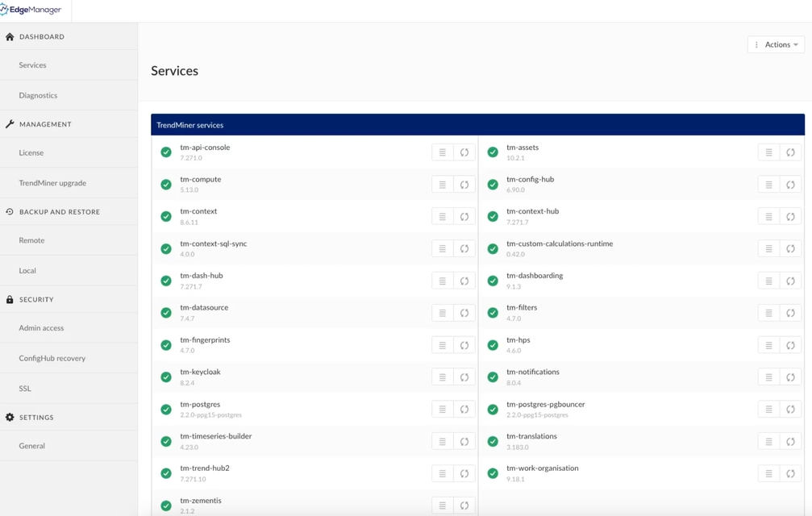The height and width of the screenshot is (516, 812).
Task: Click the restart icon for tm-api-console
Action: (x=464, y=152)
